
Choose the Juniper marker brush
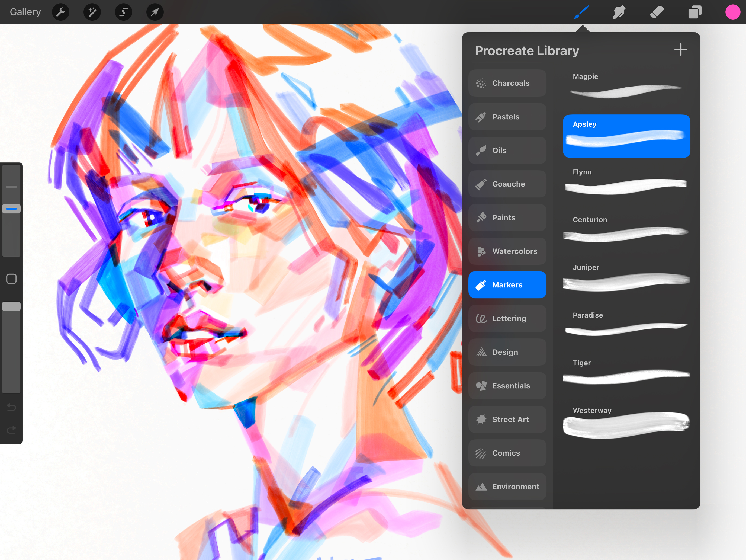(627, 279)
